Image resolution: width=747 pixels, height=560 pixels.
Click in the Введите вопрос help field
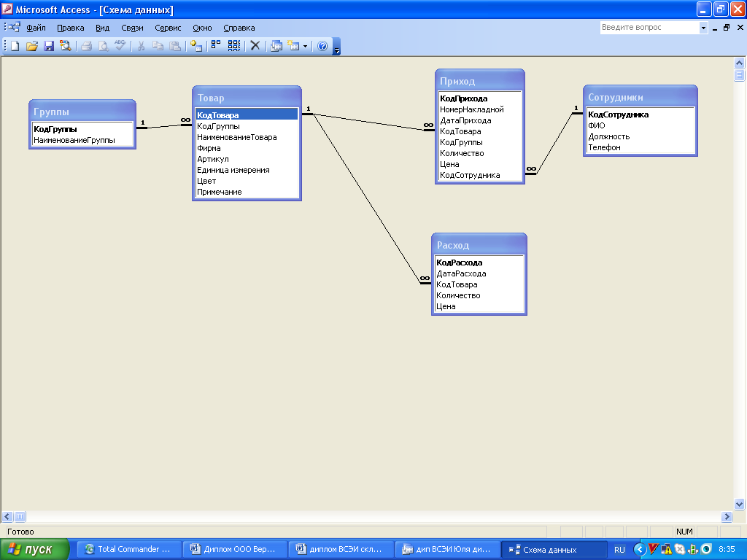649,28
